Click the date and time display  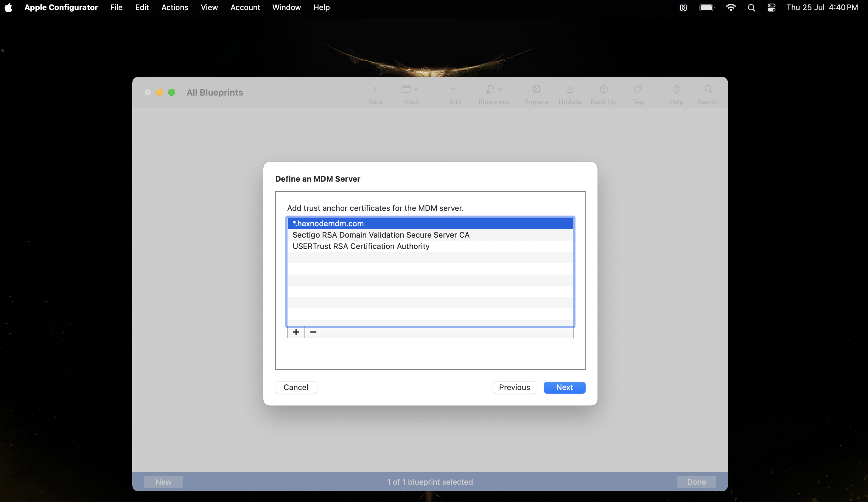pos(822,7)
